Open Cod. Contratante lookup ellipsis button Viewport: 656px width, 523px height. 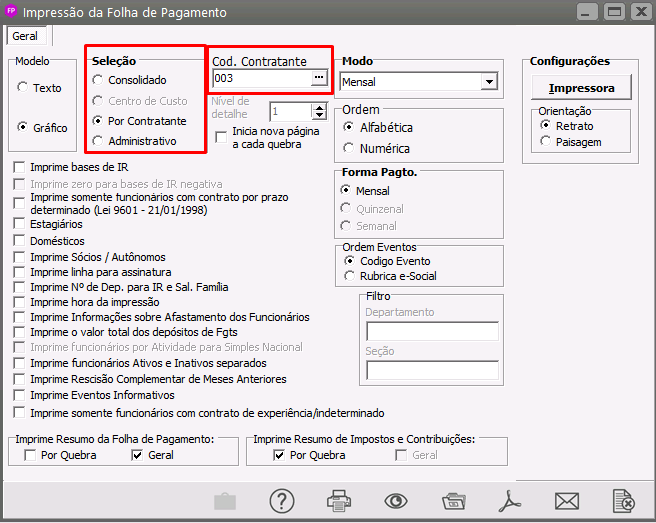(x=318, y=78)
